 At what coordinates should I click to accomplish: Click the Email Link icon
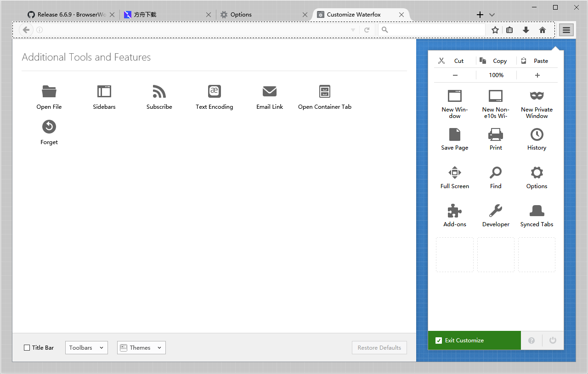coord(269,91)
